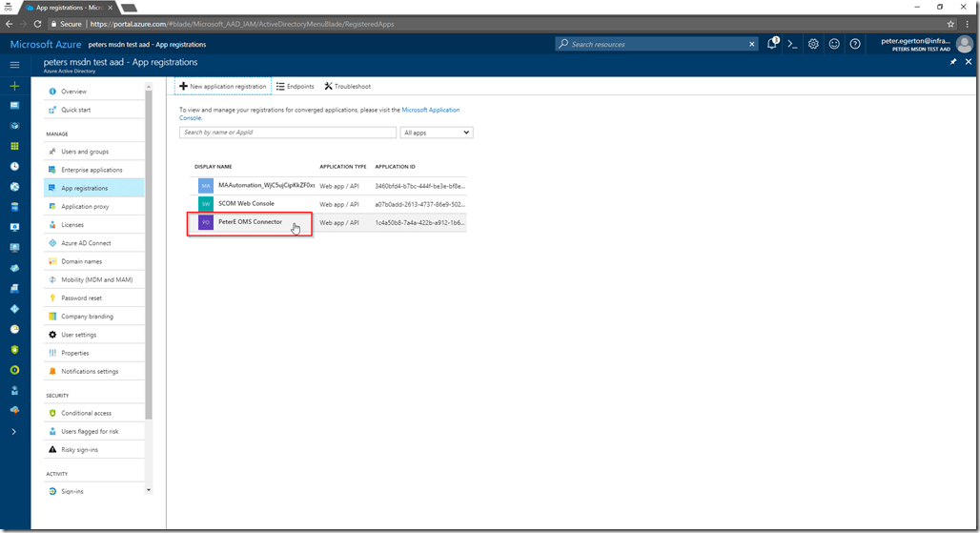Open portal settings gear icon

813,44
